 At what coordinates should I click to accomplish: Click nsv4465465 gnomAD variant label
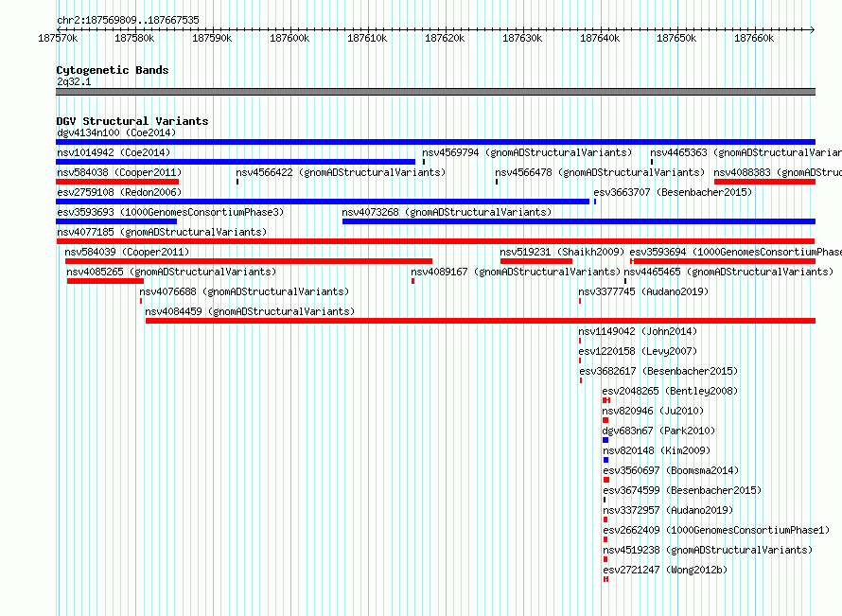pos(728,272)
